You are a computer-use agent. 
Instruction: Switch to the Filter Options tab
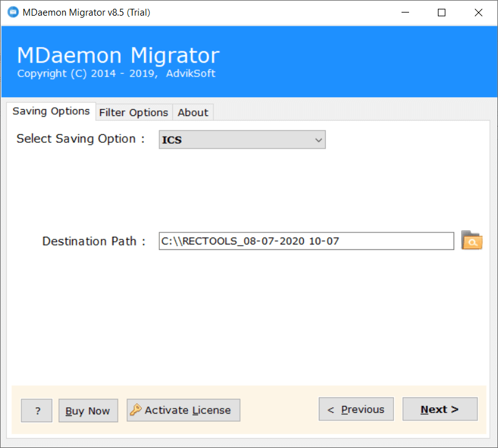pos(133,113)
